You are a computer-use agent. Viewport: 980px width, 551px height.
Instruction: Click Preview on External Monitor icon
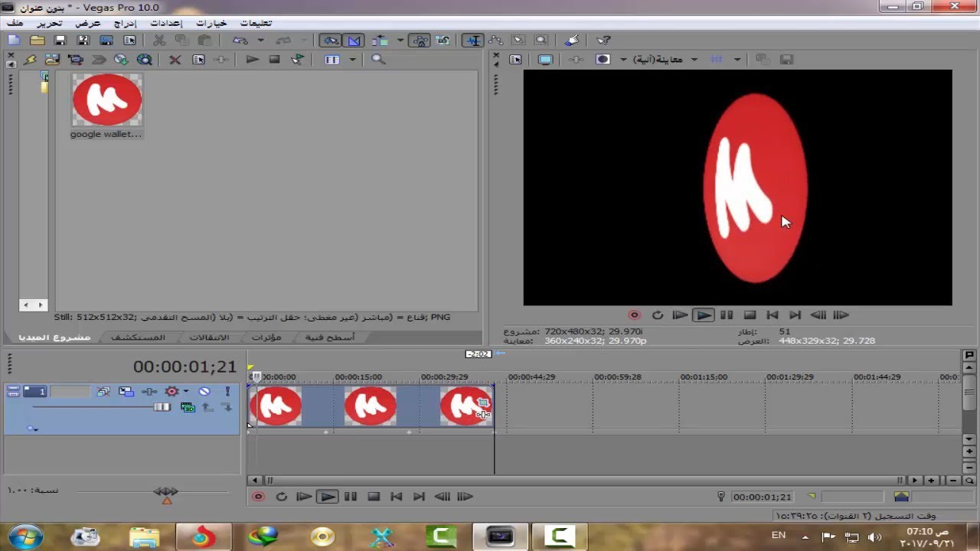545,59
